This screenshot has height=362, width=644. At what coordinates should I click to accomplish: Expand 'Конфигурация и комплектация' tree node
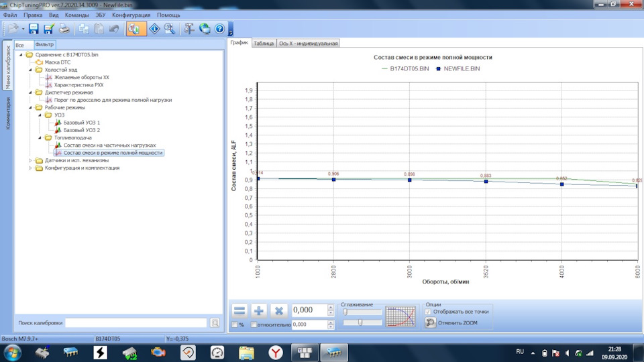point(30,168)
